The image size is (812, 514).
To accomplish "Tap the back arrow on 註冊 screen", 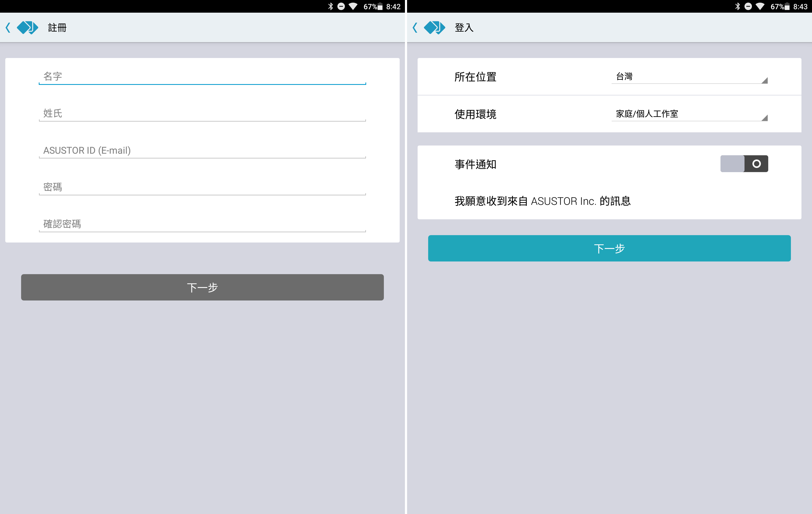I will pyautogui.click(x=8, y=28).
